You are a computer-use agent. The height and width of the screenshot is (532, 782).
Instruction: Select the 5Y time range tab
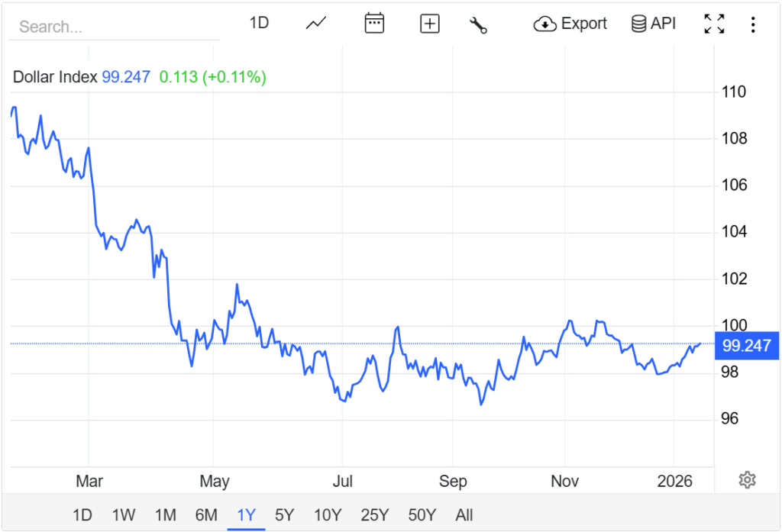click(x=284, y=514)
